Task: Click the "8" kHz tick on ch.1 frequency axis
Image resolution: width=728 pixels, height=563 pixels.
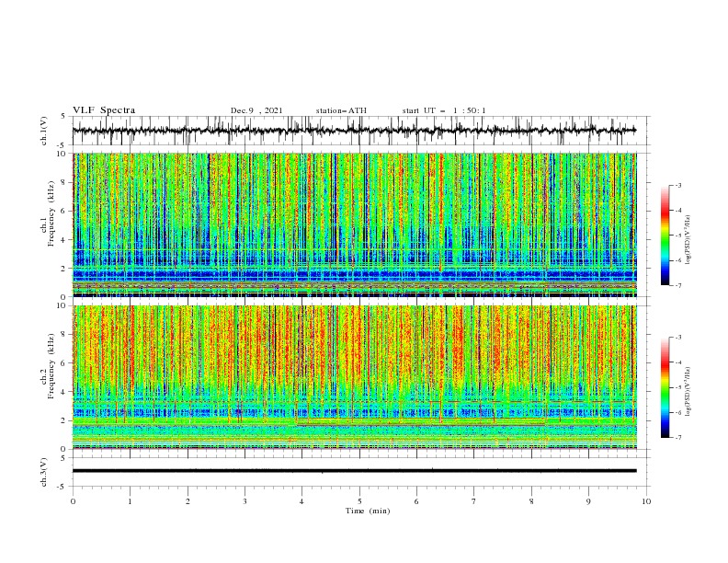Action: (x=64, y=182)
